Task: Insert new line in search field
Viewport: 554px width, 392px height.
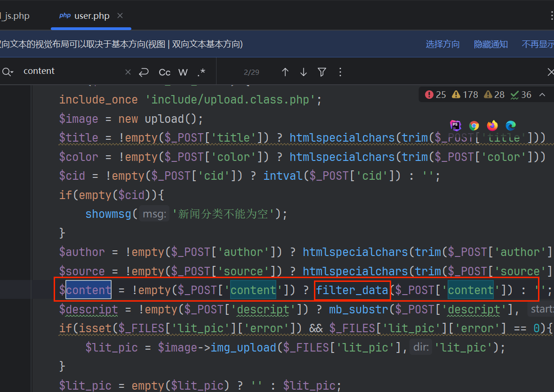Action: pyautogui.click(x=144, y=72)
